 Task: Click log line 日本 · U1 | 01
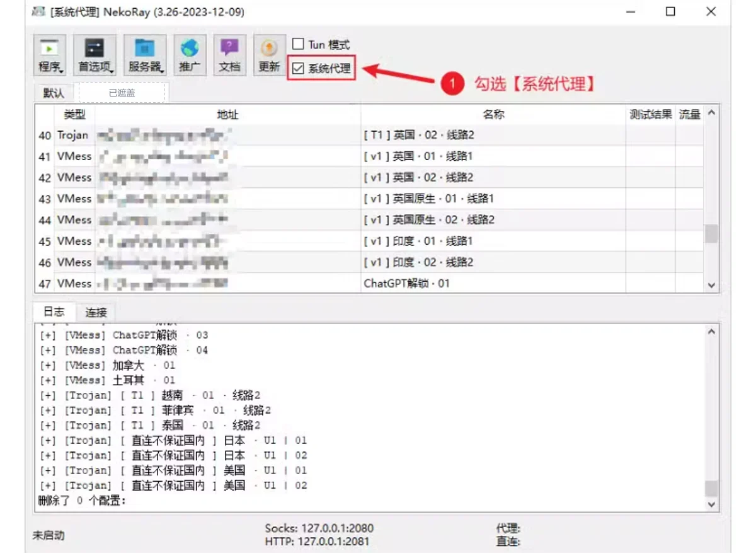pyautogui.click(x=173, y=440)
